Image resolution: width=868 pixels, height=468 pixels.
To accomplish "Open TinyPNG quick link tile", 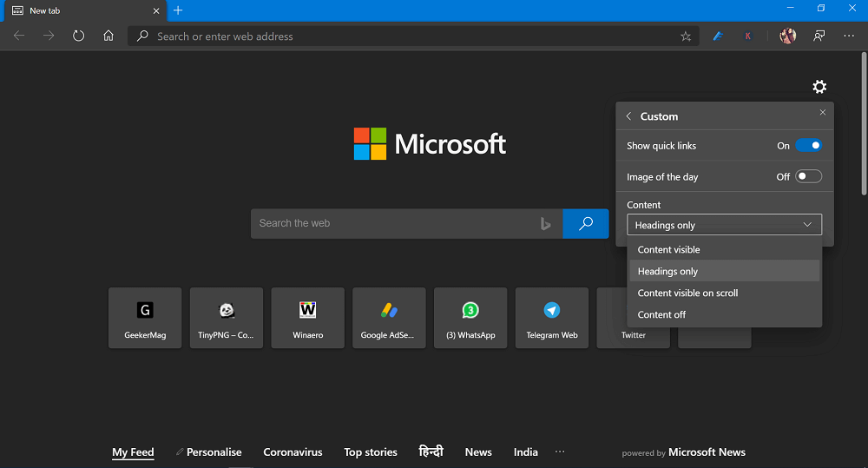I will coord(227,318).
